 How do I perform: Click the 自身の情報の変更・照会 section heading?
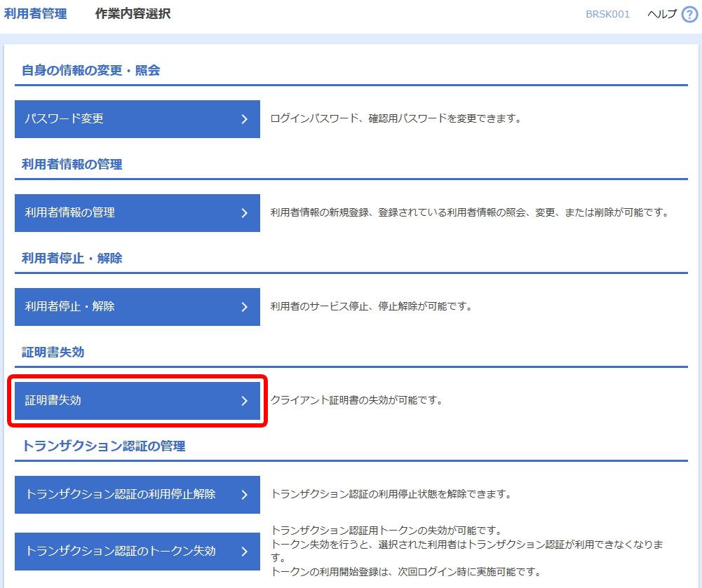click(x=91, y=70)
